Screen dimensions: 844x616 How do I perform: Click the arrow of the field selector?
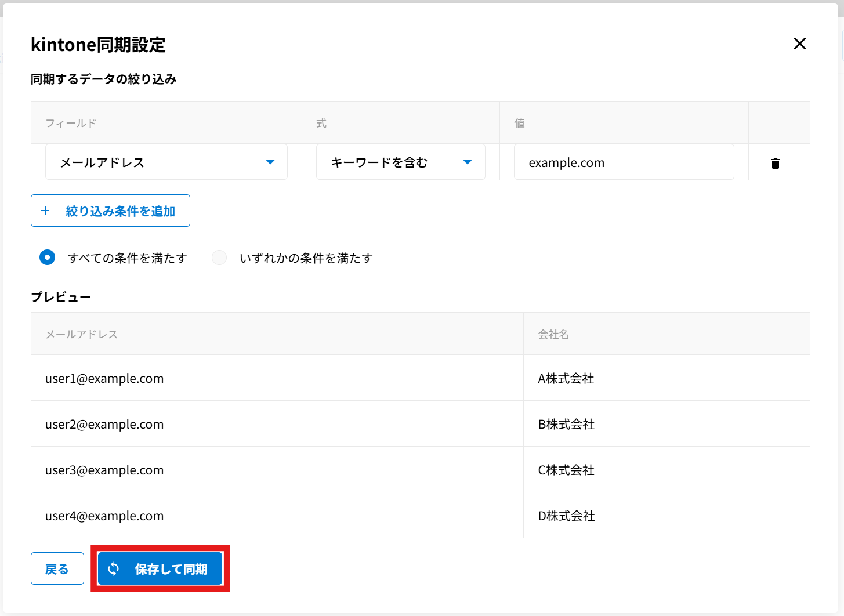[x=270, y=162]
